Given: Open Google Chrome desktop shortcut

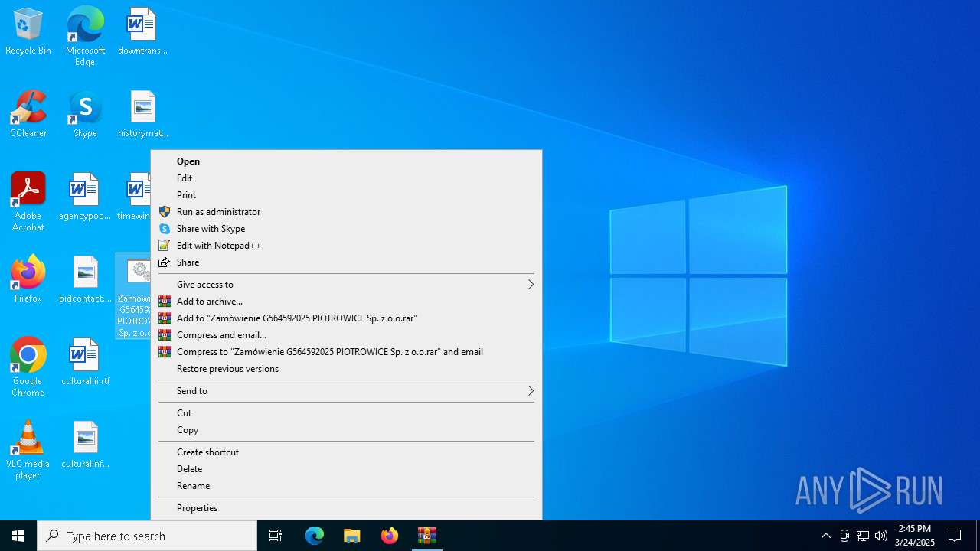Looking at the screenshot, I should (28, 367).
